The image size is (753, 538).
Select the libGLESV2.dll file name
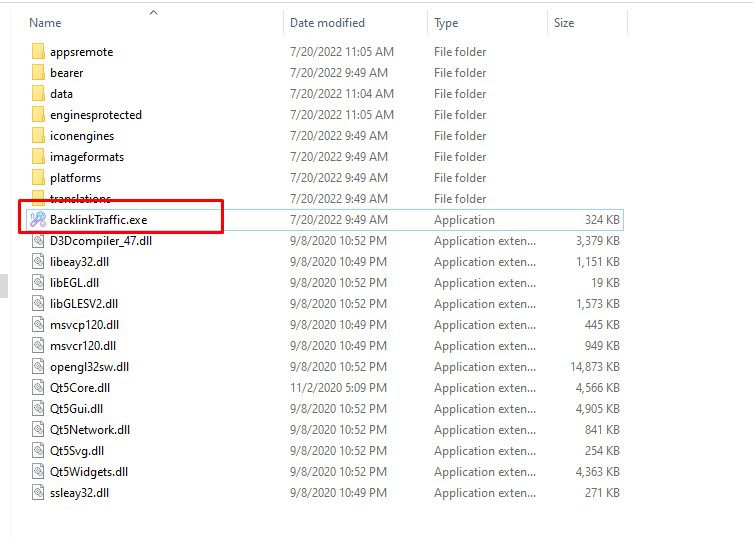(x=84, y=304)
